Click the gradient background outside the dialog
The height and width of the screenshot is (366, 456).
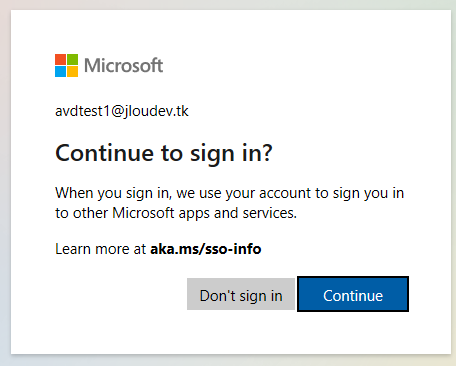click(5, 183)
